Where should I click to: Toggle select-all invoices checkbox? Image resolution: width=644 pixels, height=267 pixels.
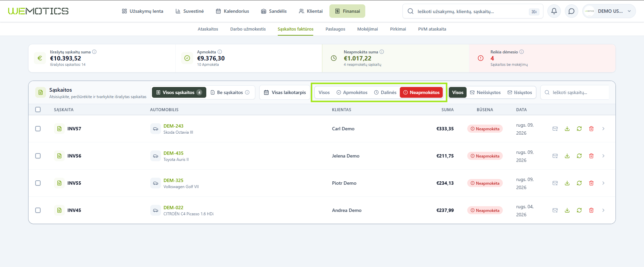[x=38, y=109]
